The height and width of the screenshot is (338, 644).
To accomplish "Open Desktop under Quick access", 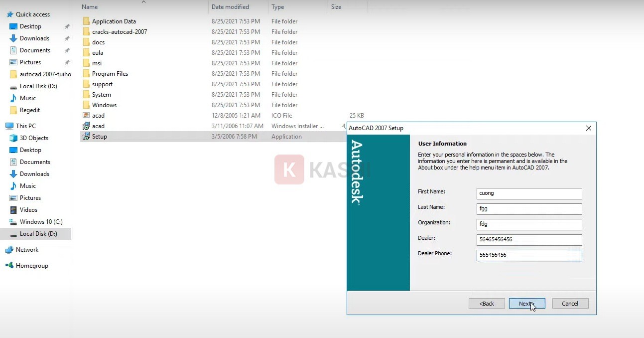I will (x=30, y=26).
